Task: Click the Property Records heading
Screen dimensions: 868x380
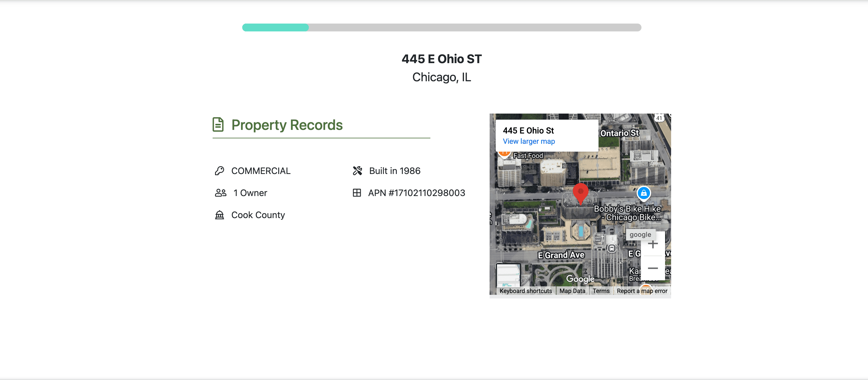Action: click(x=287, y=125)
